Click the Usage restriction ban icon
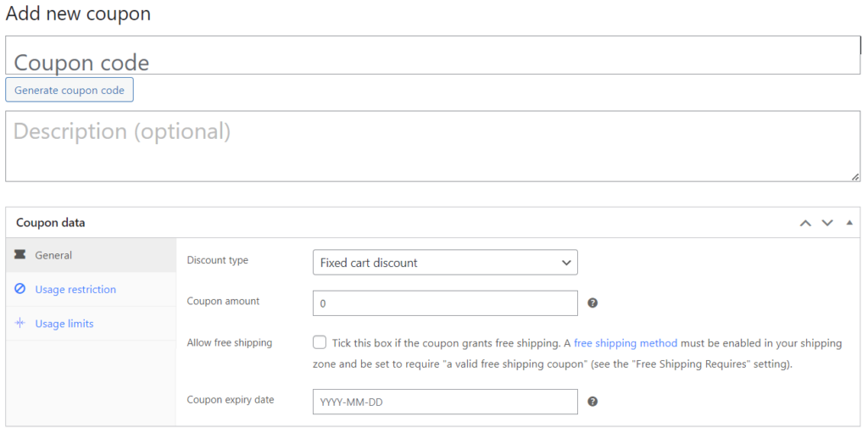This screenshot has height=444, width=868. 20,289
